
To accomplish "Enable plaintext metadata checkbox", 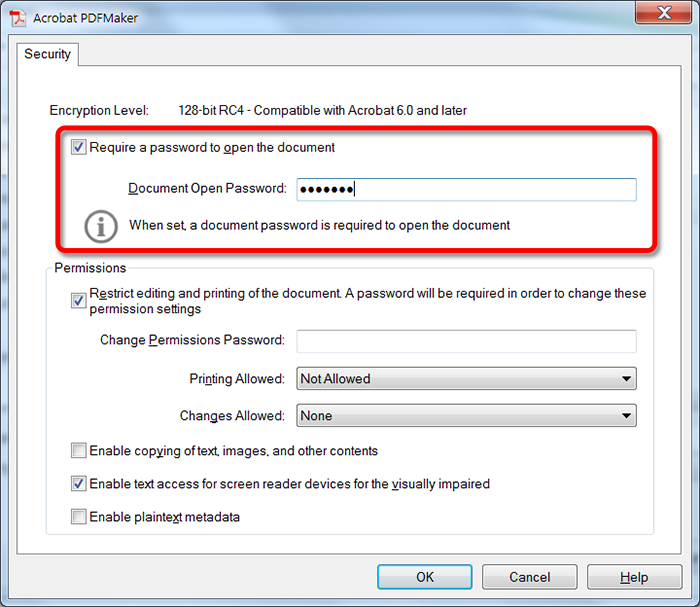I will pyautogui.click(x=79, y=517).
